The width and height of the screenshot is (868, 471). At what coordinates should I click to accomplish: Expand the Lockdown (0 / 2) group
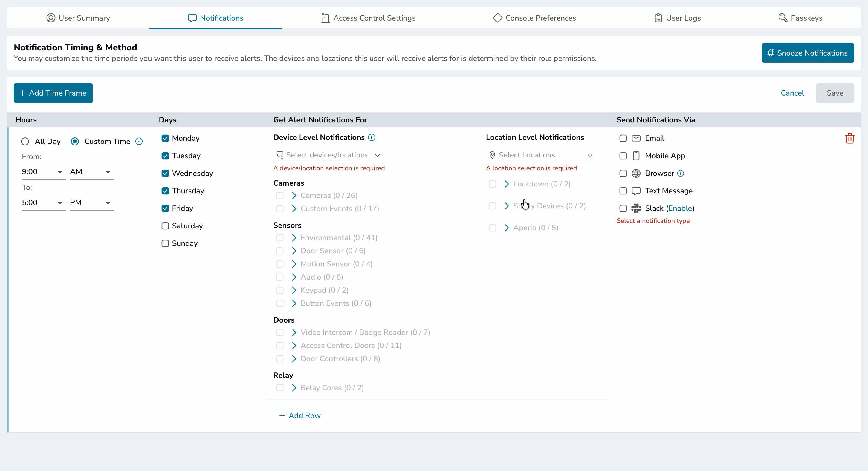click(507, 184)
